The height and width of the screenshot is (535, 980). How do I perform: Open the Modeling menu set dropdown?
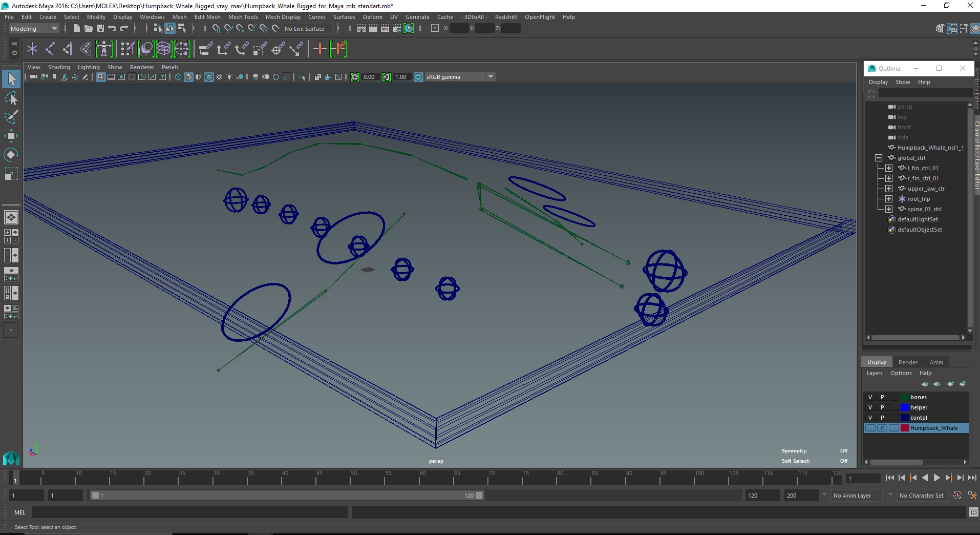click(34, 29)
